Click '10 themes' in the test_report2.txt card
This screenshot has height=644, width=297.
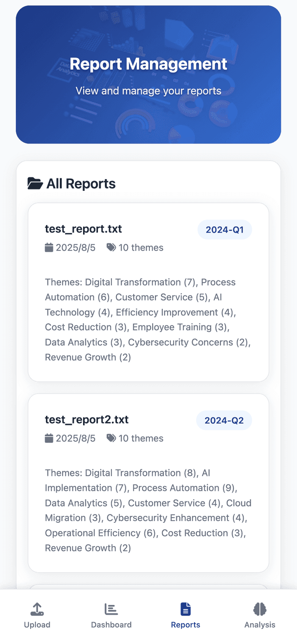141,438
